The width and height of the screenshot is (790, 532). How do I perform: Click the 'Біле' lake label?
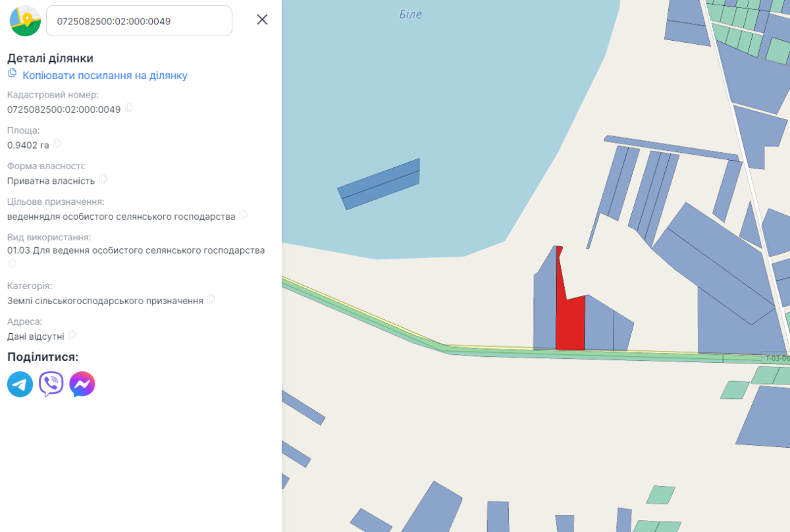coord(410,14)
